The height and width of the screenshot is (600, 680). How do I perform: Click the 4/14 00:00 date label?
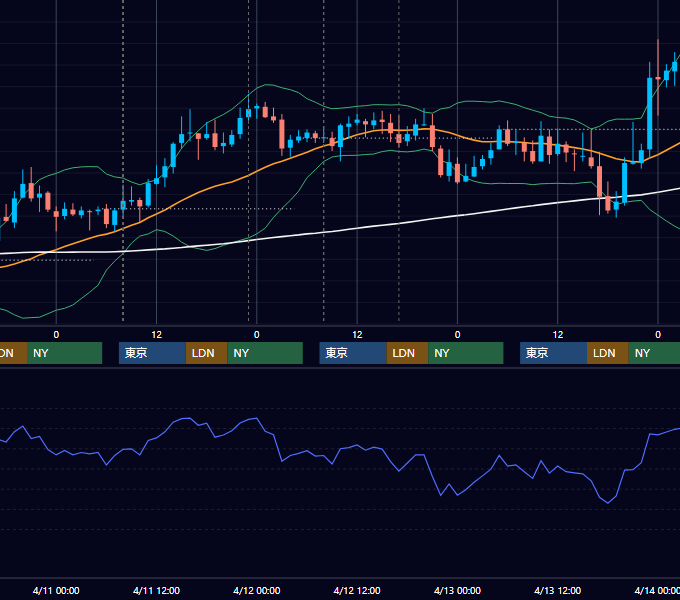pyautogui.click(x=657, y=590)
